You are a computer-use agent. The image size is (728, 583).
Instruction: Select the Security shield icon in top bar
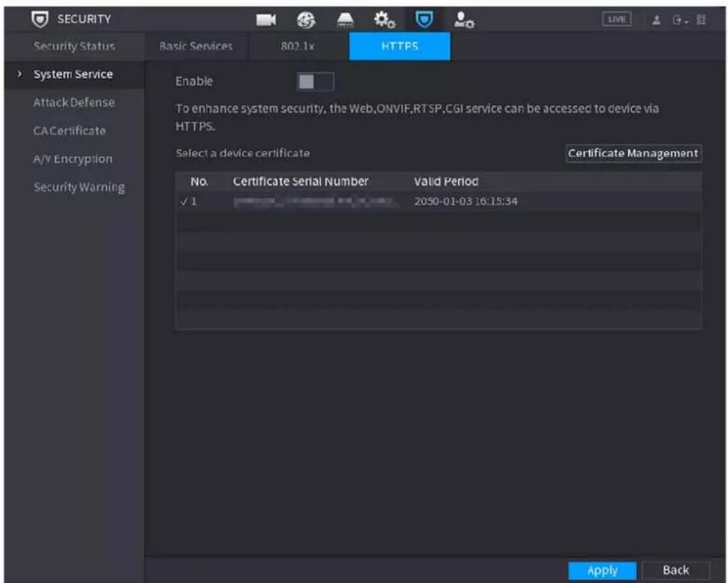point(424,20)
